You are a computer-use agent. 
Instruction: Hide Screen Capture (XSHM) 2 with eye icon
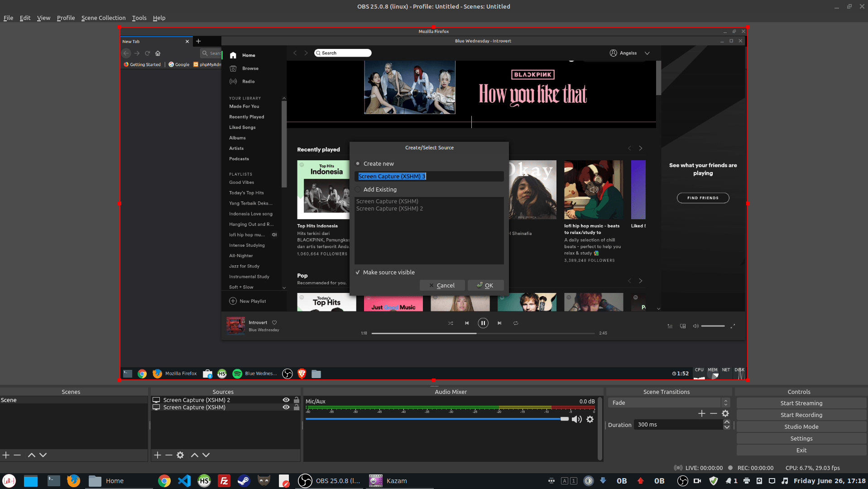[x=286, y=400]
